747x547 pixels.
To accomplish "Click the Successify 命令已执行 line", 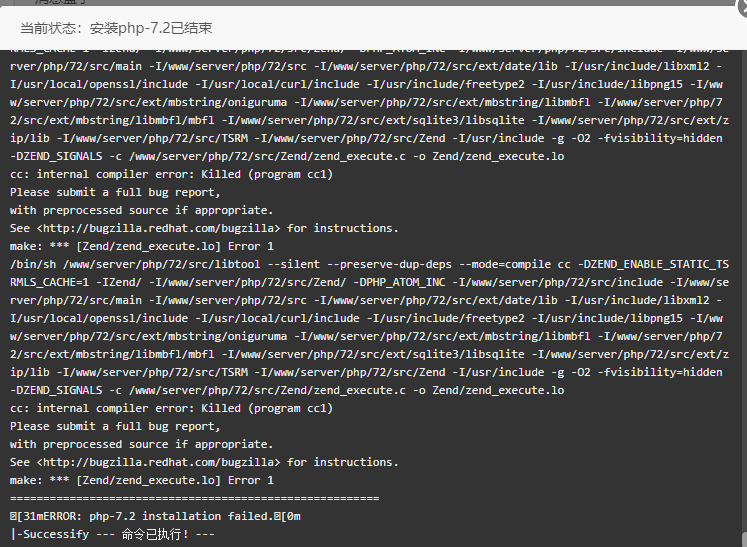I will coord(112,534).
